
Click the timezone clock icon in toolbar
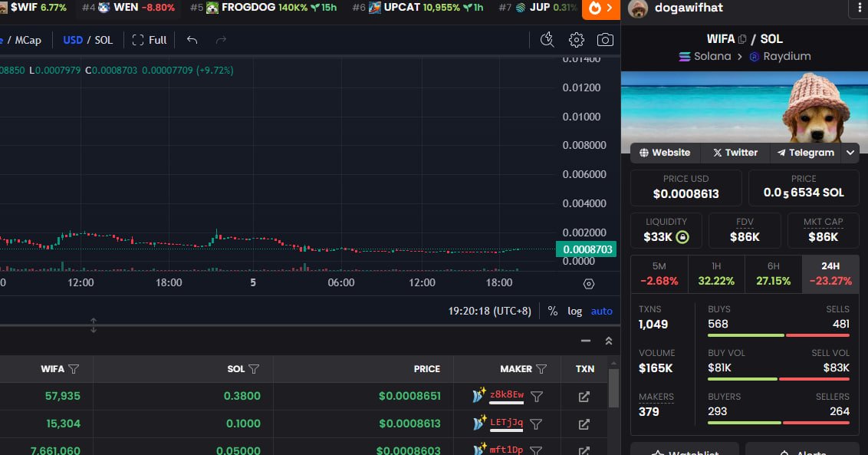click(547, 40)
